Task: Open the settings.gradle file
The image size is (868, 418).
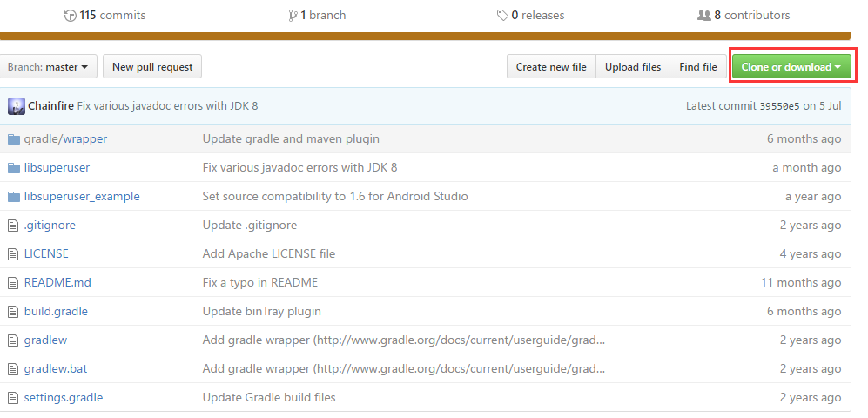Action: pos(63,397)
